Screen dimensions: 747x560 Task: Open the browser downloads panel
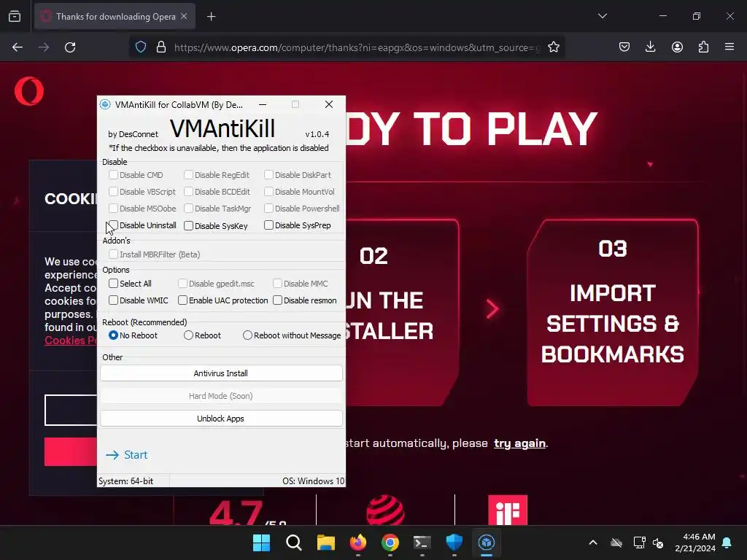coord(650,47)
